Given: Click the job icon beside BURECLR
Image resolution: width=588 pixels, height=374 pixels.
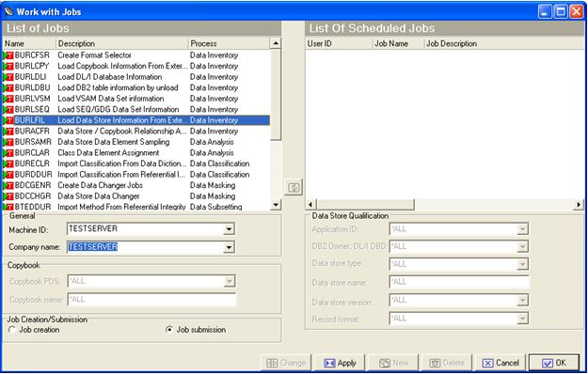Looking at the screenshot, I should coord(8,164).
